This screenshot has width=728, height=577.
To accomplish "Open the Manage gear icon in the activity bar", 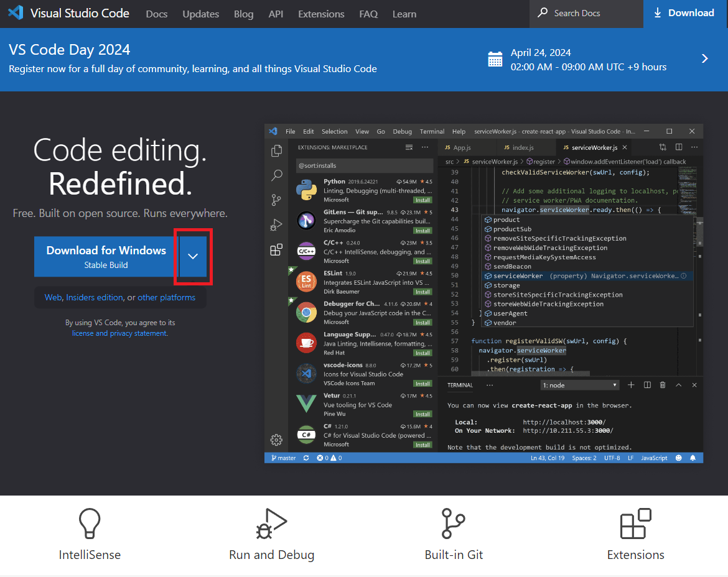I will coord(276,440).
